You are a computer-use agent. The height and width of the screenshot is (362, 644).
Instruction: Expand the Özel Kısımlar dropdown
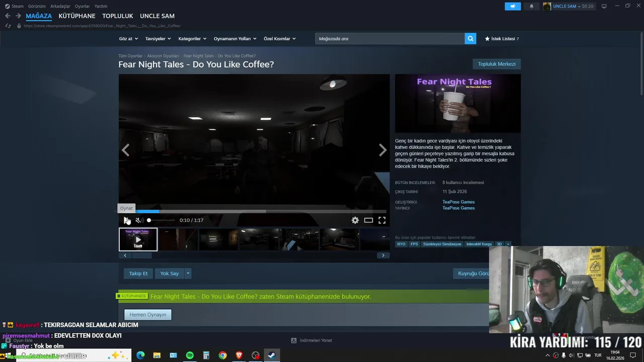coord(280,39)
